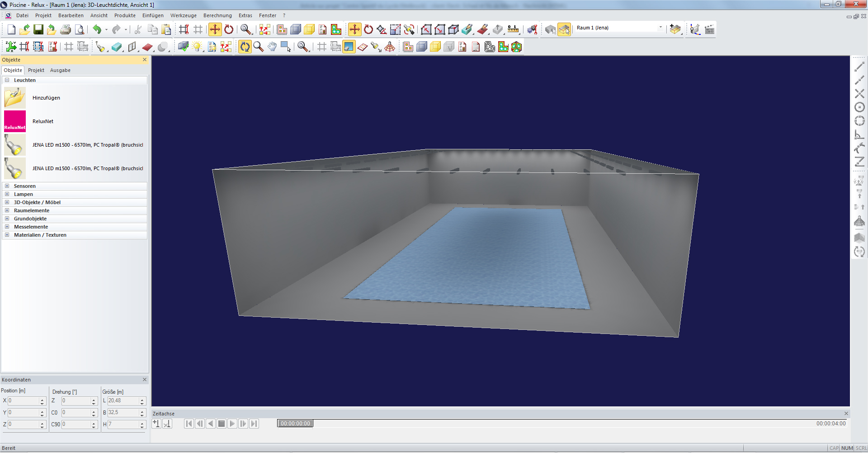
Task: Open ReluxNet luminaire catalog
Action: point(43,121)
